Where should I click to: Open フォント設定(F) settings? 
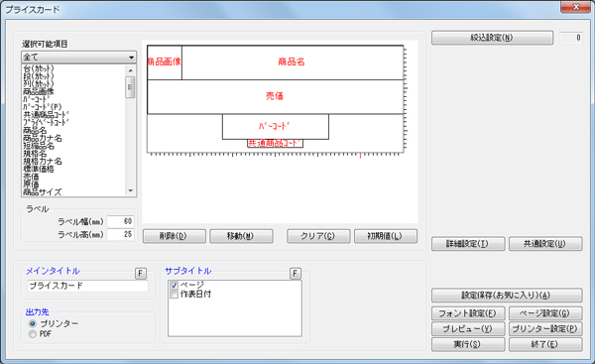(x=468, y=313)
